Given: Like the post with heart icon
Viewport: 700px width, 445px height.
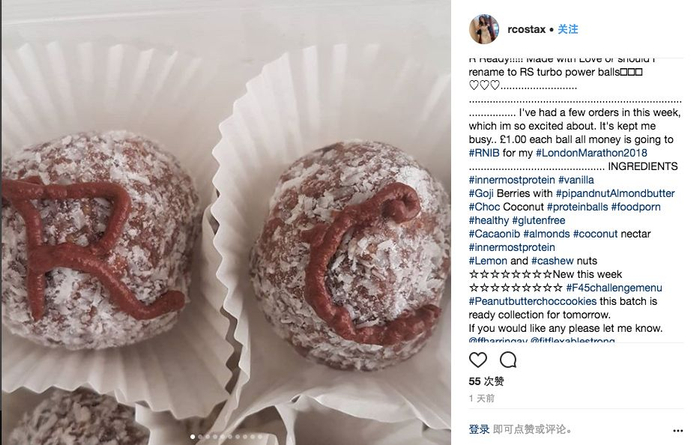Looking at the screenshot, I should 478,360.
